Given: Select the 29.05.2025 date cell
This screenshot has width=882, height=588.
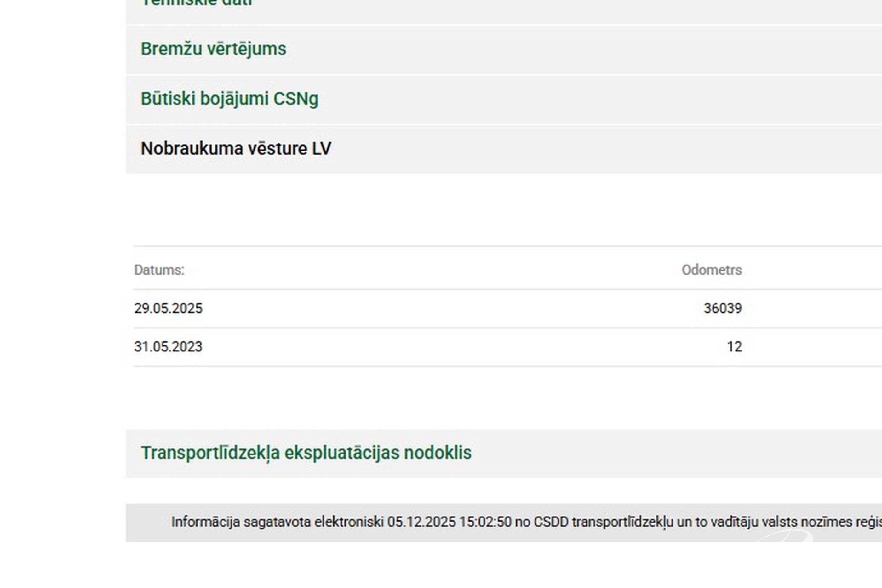Looking at the screenshot, I should point(168,308).
